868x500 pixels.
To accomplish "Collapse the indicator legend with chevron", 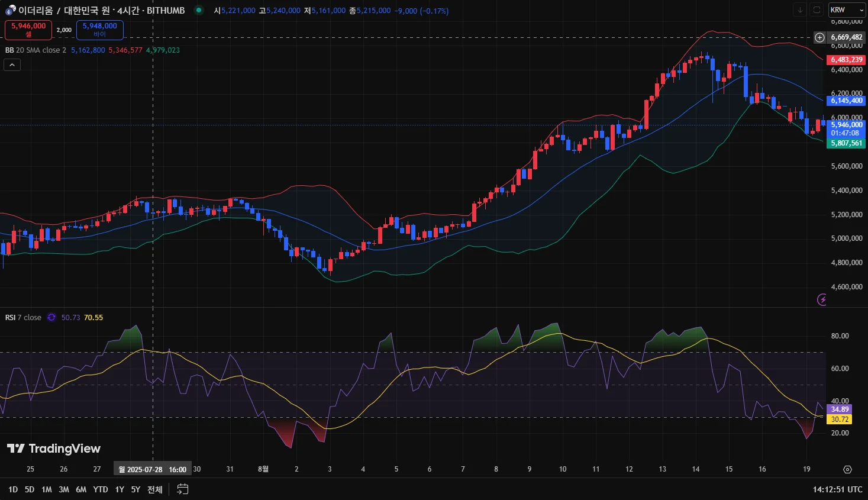I will coord(12,65).
